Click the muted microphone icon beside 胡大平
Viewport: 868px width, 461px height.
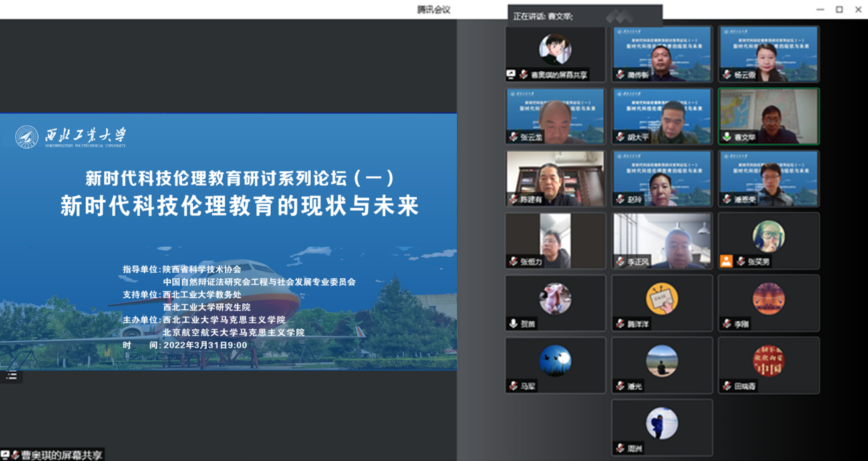[x=621, y=137]
